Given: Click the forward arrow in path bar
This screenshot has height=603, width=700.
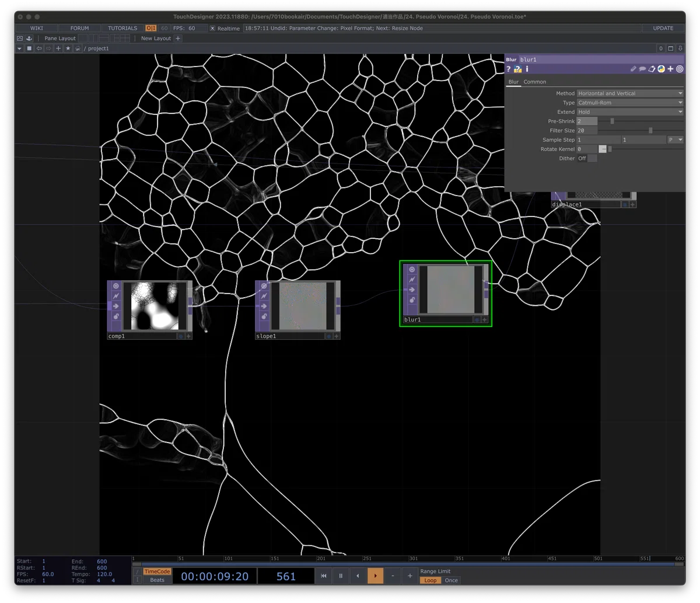Looking at the screenshot, I should 48,48.
